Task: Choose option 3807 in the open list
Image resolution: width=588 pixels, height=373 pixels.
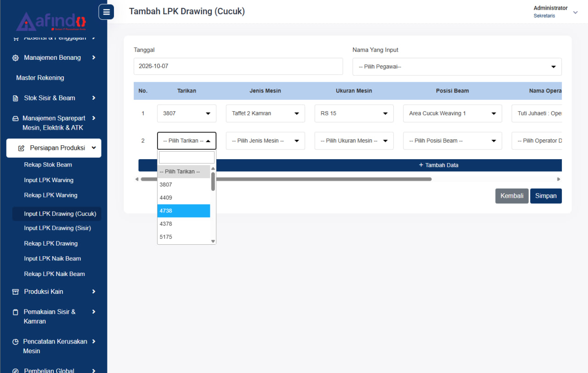Action: point(184,184)
